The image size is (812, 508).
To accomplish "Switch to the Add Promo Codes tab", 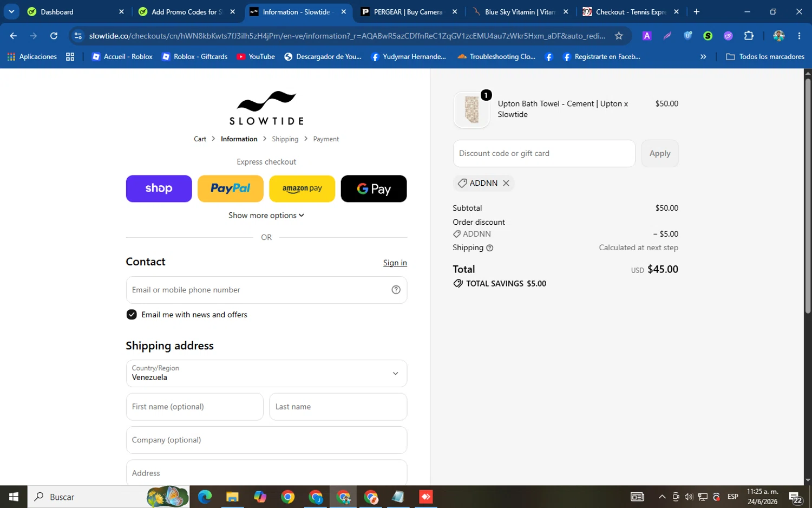I will click(186, 12).
